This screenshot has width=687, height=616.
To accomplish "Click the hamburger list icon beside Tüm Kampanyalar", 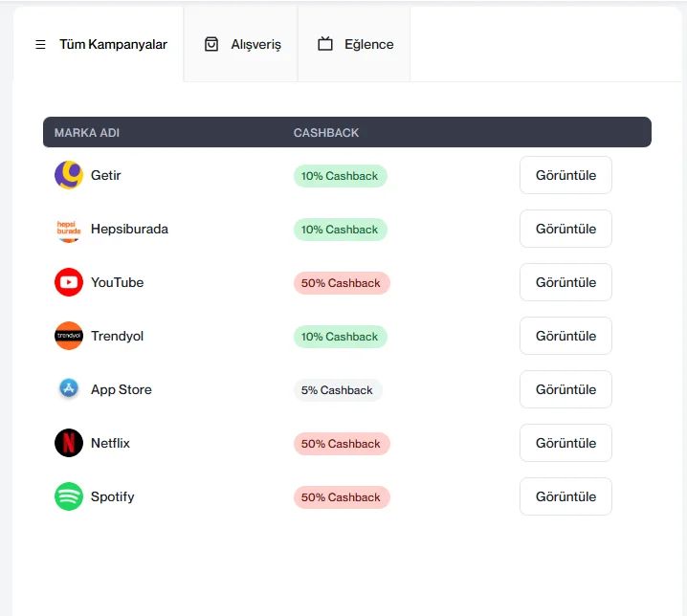I will (40, 44).
